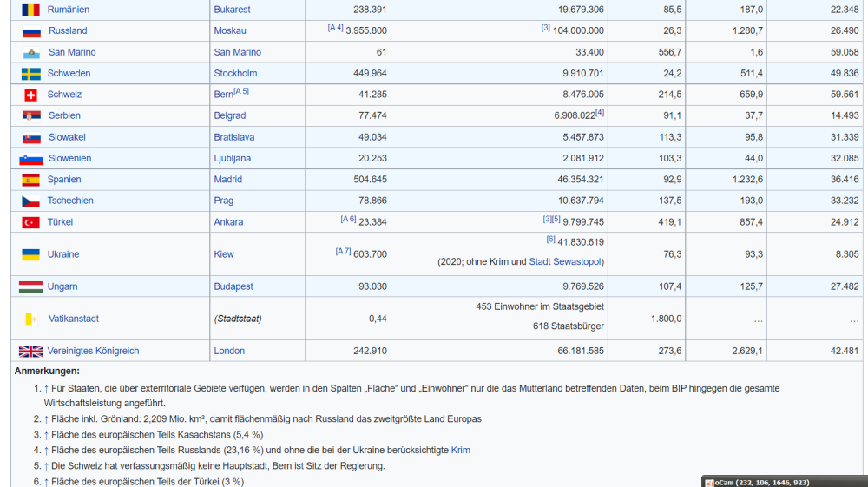Click the Vatican City flag icon
Image resolution: width=868 pixels, height=487 pixels.
(31, 319)
